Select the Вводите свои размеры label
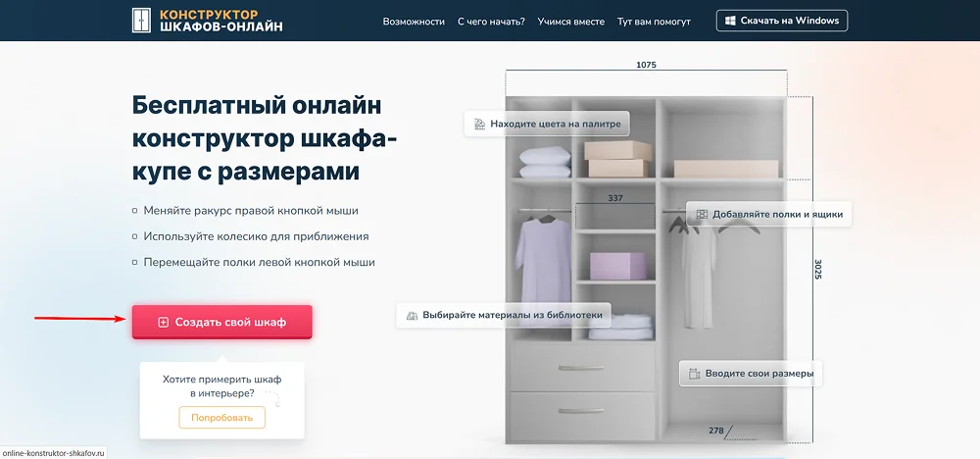 pos(759,374)
